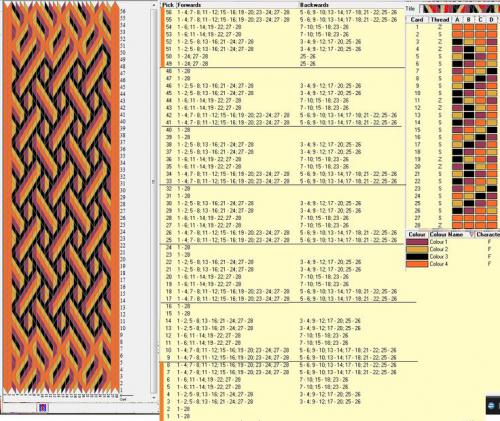Image resolution: width=500 pixels, height=421 pixels.
Task: Click the splitter handle beside the preview scrollbar
Action: (154, 182)
